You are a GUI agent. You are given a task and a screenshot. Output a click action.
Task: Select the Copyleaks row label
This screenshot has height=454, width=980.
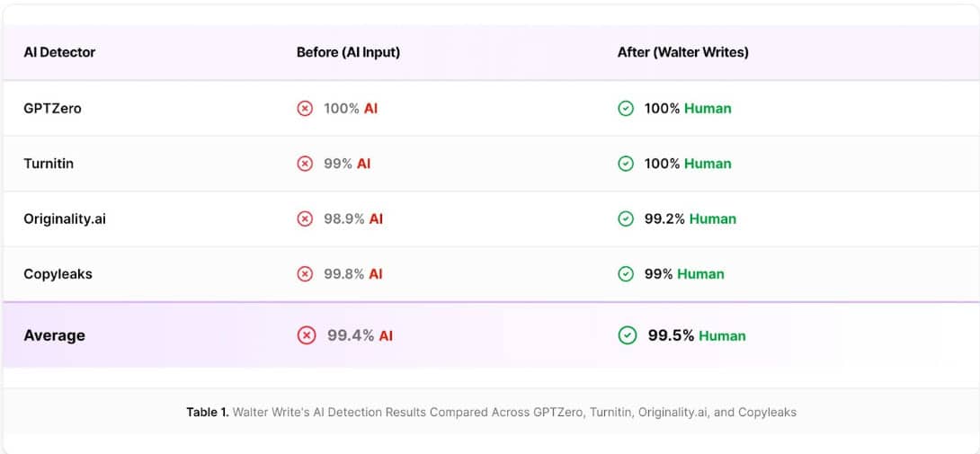58,274
